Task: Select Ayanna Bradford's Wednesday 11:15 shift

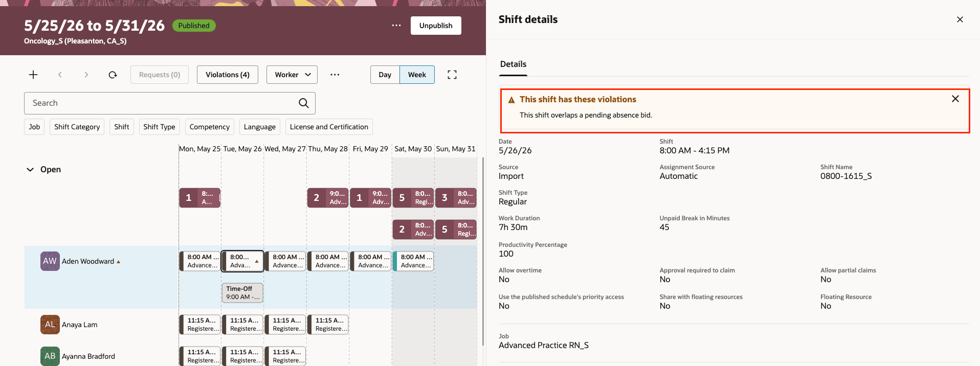Action: (285, 356)
